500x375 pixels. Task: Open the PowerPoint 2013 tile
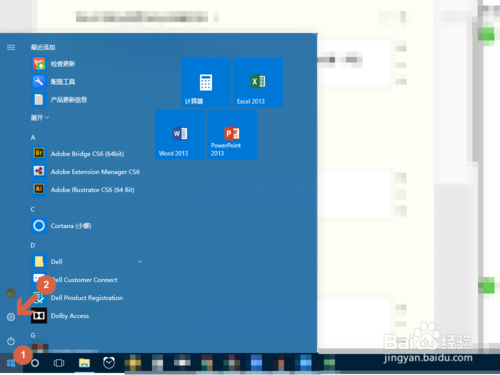click(x=232, y=134)
